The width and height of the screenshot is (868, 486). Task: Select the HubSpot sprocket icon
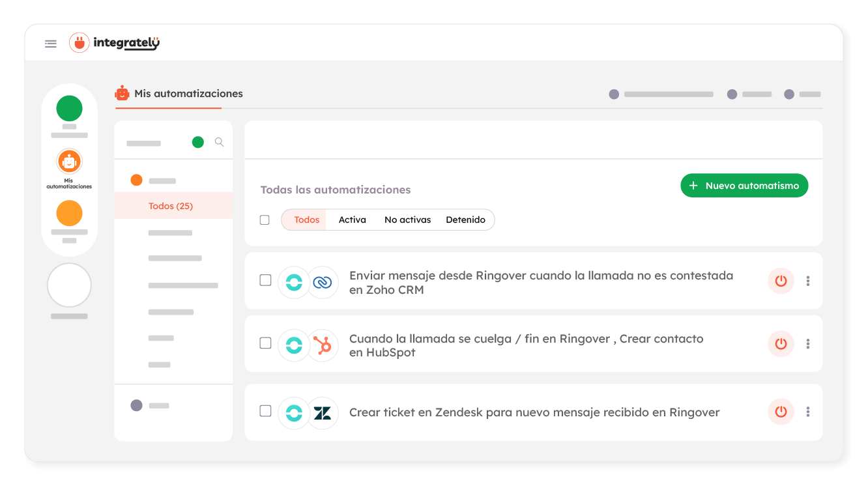click(323, 344)
